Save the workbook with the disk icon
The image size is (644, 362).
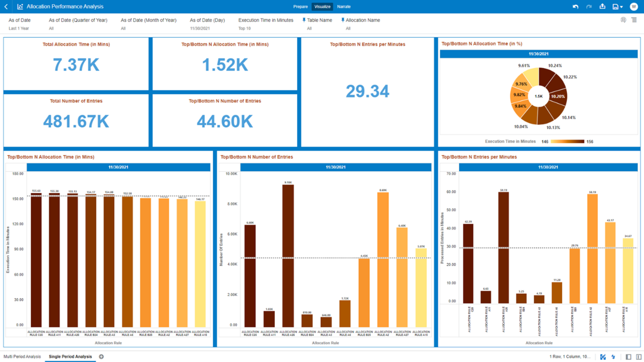(615, 7)
